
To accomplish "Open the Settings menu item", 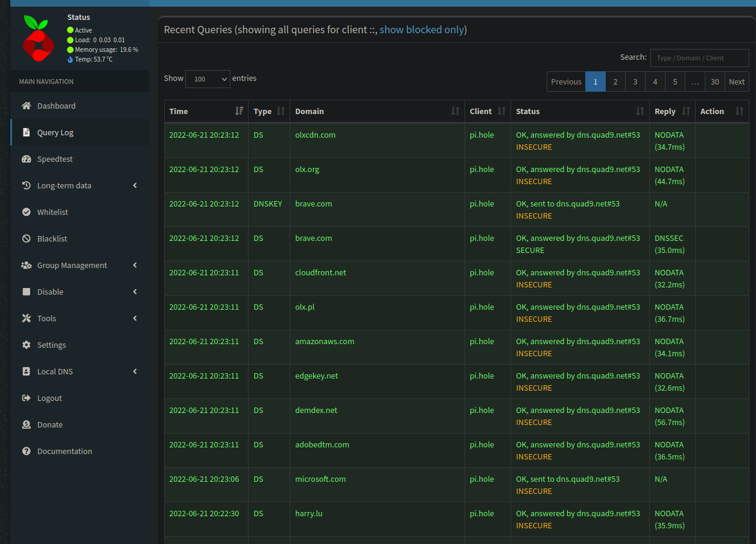I will click(x=80, y=345).
